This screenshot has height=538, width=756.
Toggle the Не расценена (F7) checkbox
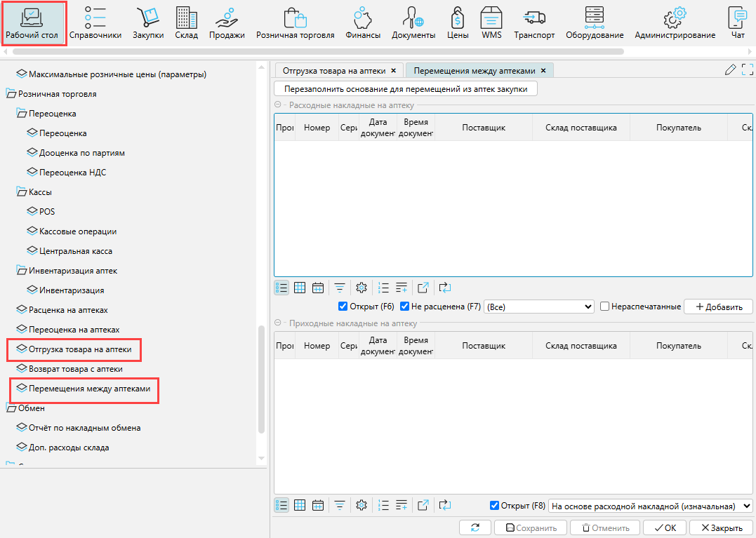(405, 307)
